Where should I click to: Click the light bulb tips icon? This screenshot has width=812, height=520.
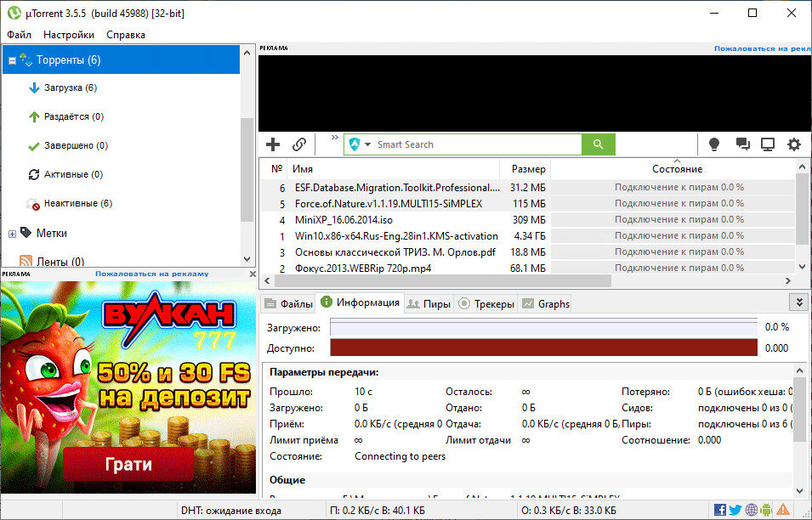coord(714,144)
